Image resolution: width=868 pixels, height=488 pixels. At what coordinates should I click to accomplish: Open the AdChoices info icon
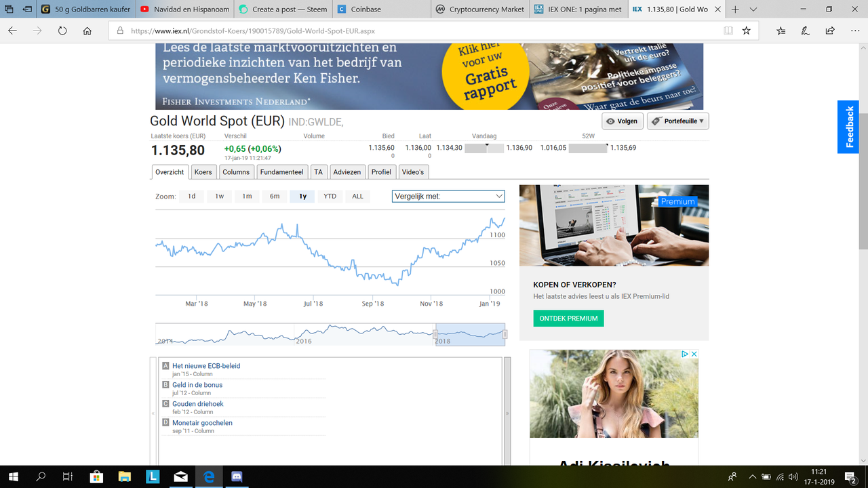[686, 354]
